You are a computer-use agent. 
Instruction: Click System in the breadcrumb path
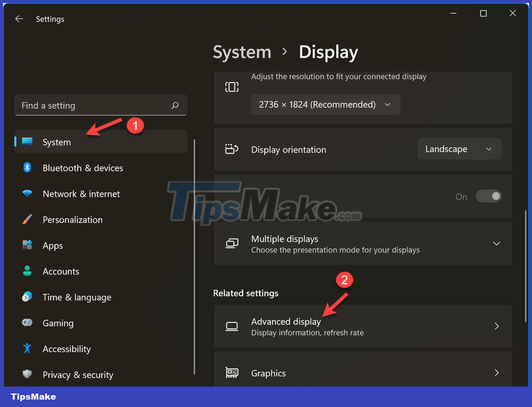[241, 52]
